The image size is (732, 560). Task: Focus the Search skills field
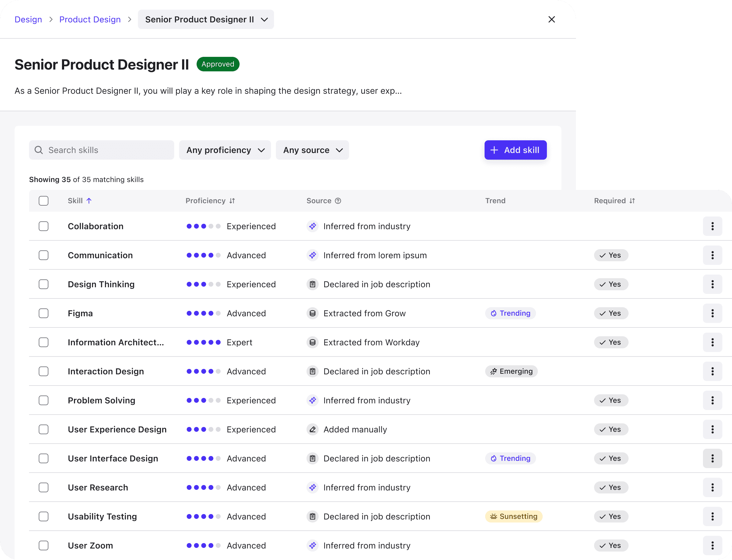tap(107, 150)
